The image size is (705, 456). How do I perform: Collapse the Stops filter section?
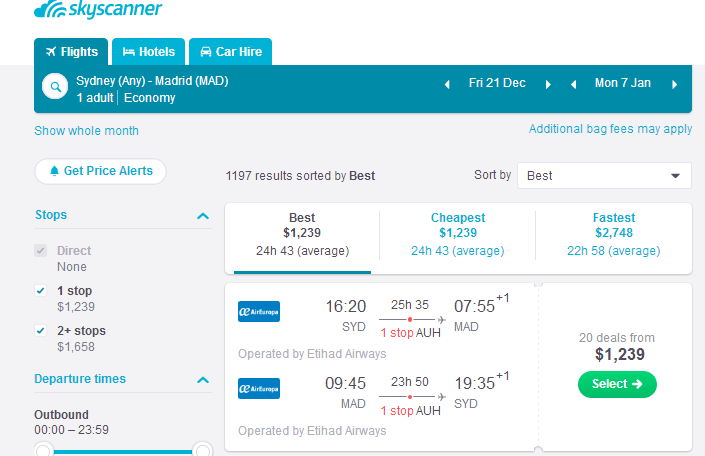203,216
